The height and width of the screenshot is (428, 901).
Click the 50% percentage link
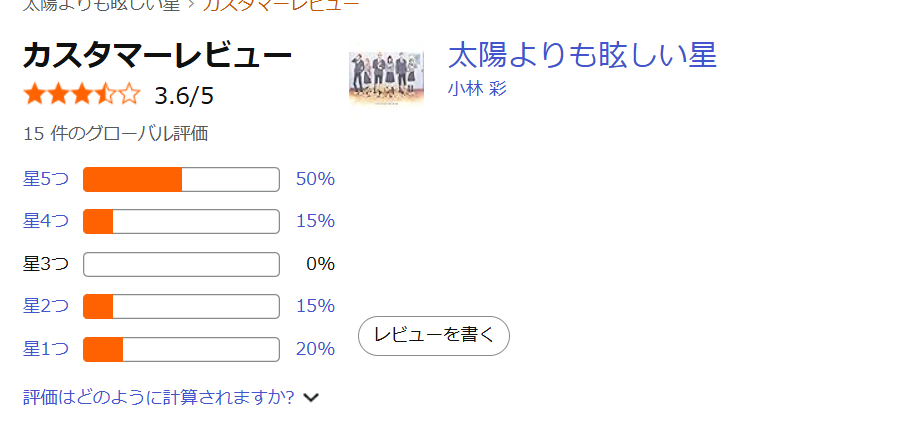(315, 179)
